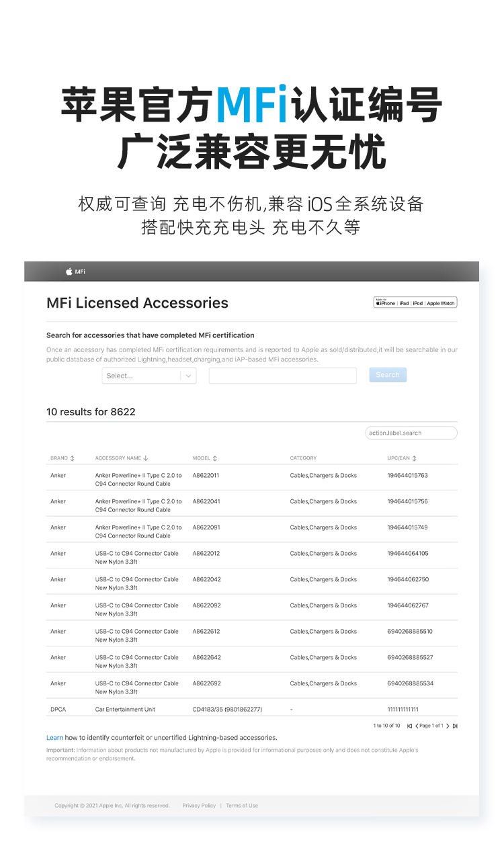Click the blue Search button
Screen dimensions: 504x848
388,375
